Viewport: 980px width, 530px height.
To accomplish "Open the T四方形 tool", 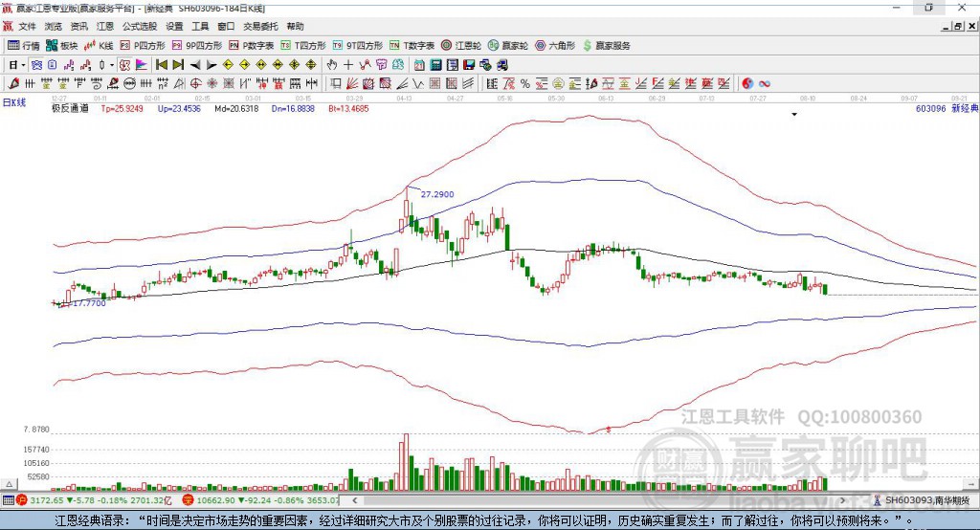I will [303, 46].
